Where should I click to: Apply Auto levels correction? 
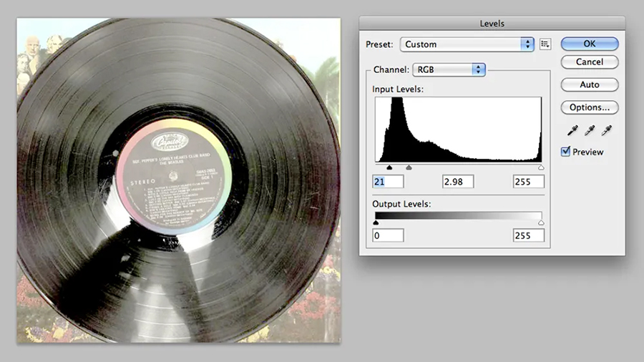(x=589, y=85)
